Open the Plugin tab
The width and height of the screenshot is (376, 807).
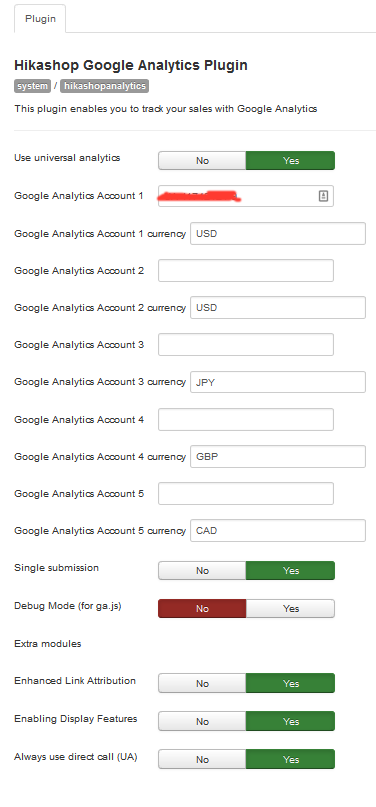(40, 19)
